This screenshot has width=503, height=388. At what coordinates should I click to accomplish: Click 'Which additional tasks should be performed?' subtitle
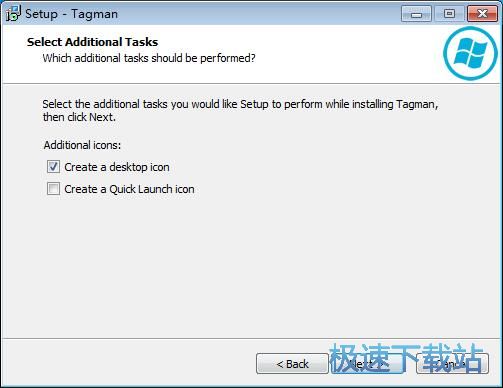tap(149, 58)
